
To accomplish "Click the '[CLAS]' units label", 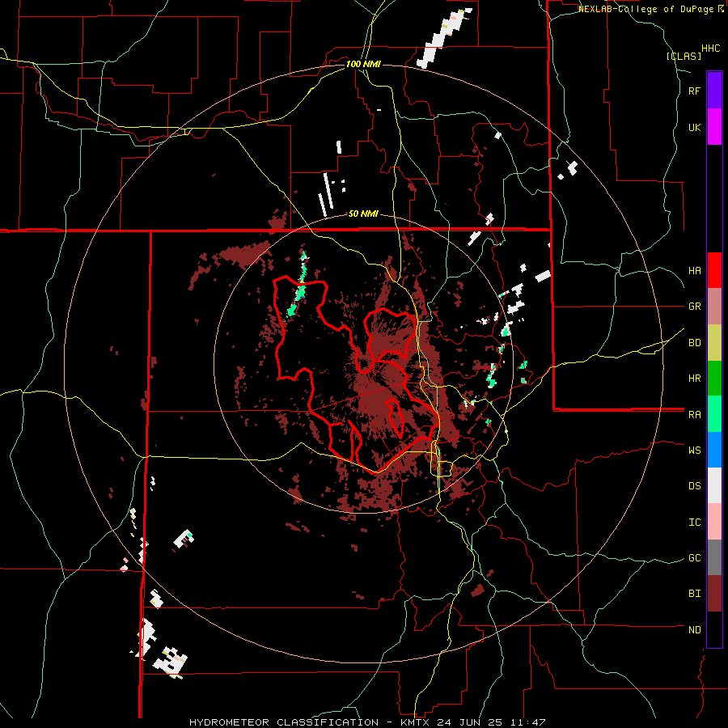I will point(684,57).
